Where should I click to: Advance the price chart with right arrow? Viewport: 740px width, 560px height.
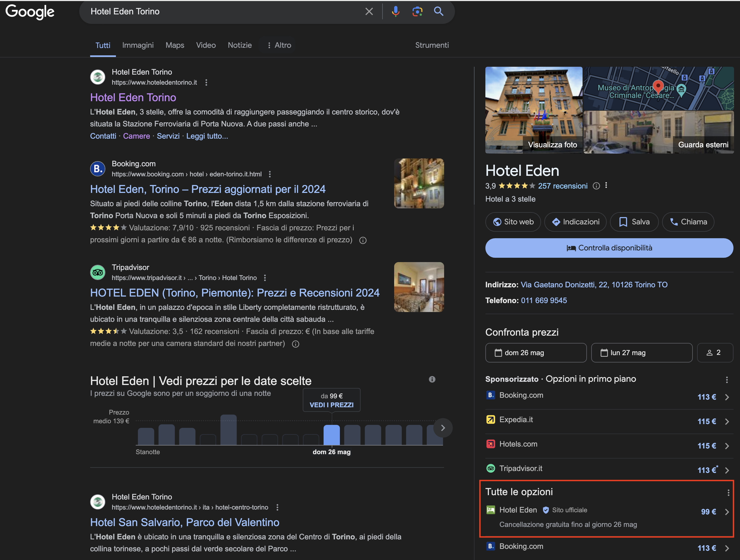[x=442, y=428]
